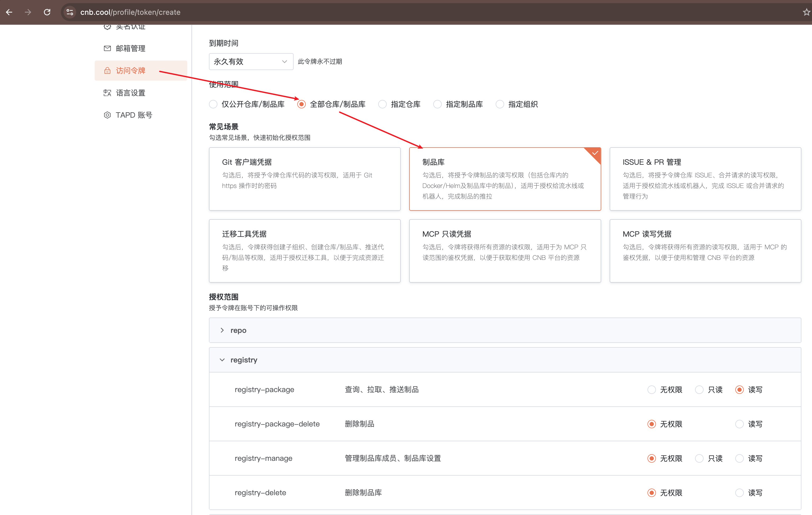Viewport: 812px width, 515px height.
Task: Choose the Git 客户端凭据 scenario card
Action: (304, 179)
